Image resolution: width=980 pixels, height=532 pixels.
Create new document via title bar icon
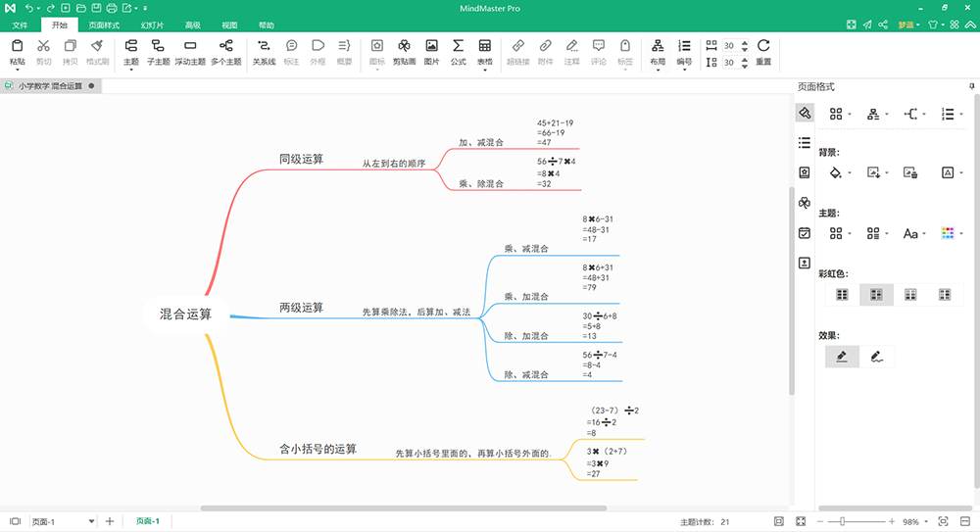point(65,8)
